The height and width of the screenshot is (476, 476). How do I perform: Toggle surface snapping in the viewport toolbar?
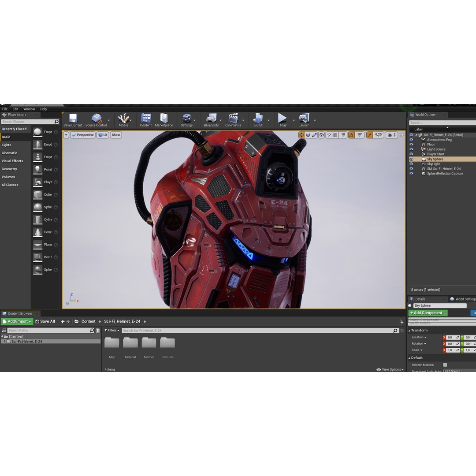click(329, 135)
